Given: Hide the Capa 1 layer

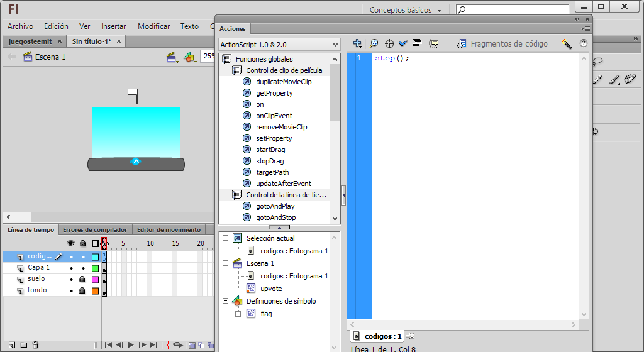Looking at the screenshot, I should pyautogui.click(x=71, y=268).
